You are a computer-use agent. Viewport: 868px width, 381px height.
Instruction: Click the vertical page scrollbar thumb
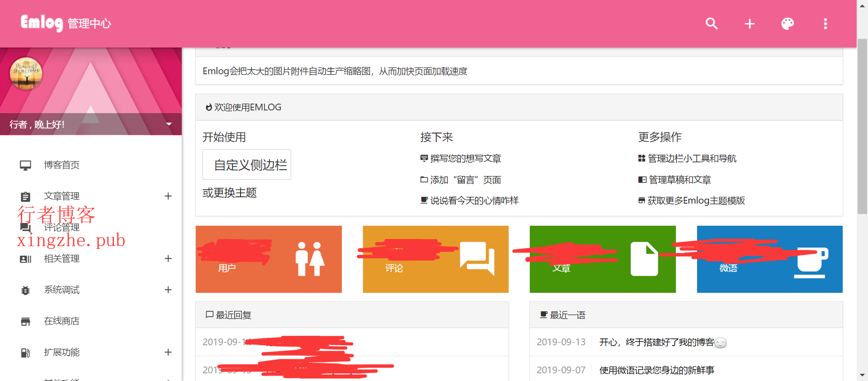863,127
